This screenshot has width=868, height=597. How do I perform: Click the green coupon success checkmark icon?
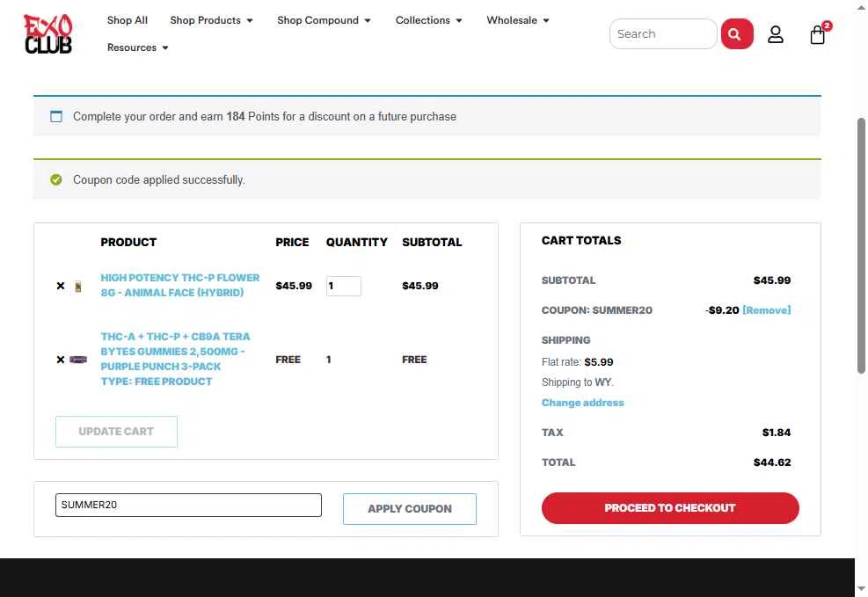pos(56,180)
